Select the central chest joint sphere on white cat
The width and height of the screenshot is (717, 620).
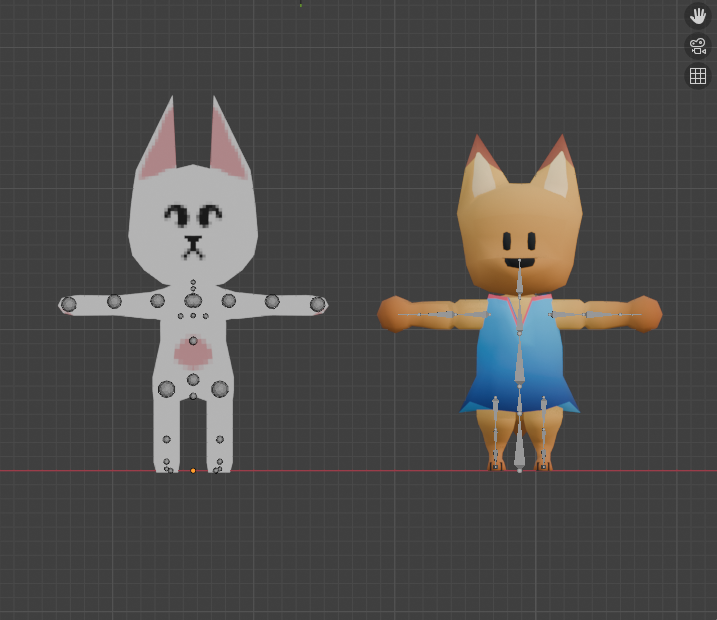click(x=193, y=300)
